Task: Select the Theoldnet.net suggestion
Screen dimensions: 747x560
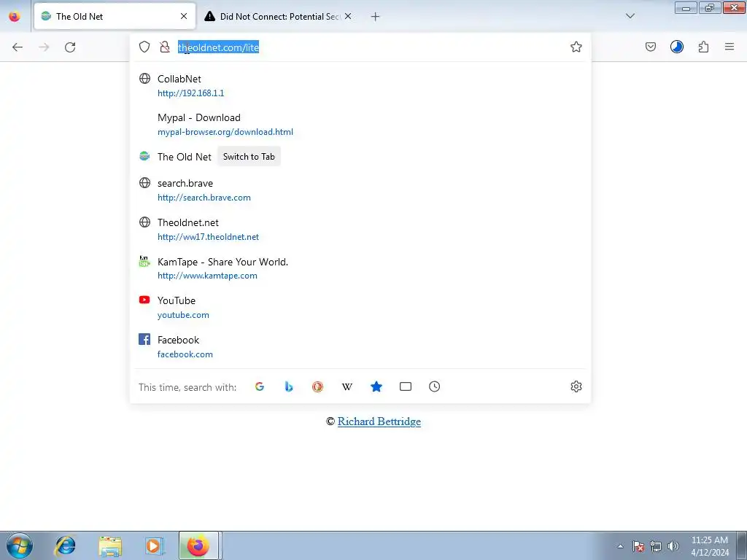Action: (360, 230)
